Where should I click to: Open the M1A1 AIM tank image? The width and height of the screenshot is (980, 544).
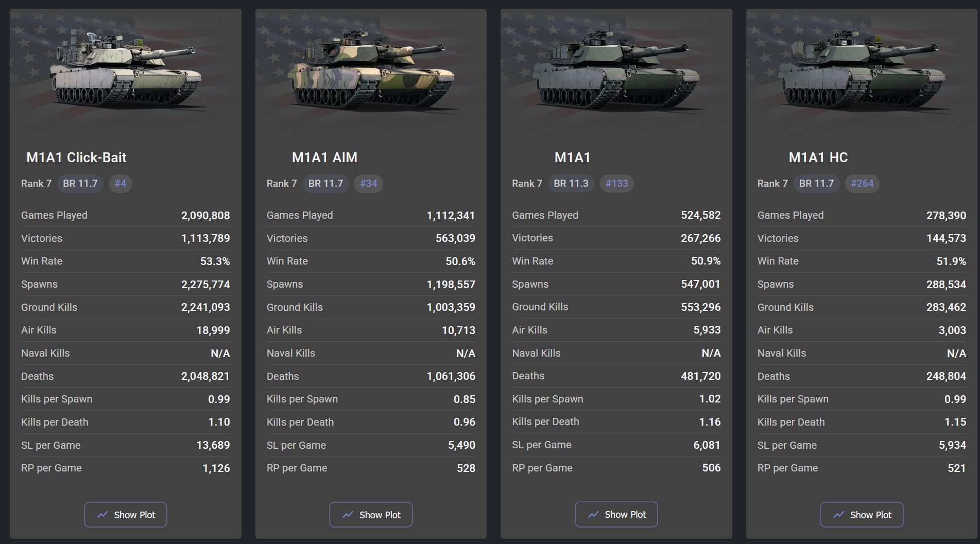[x=371, y=69]
